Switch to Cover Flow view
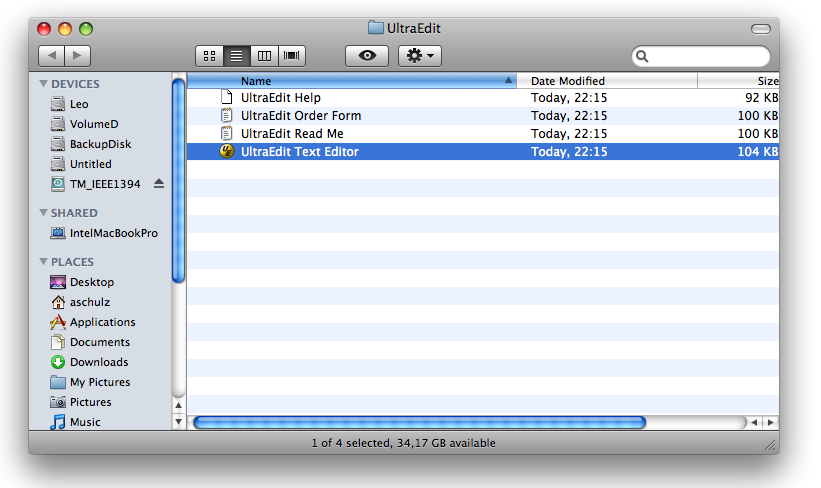Image resolution: width=821 pixels, height=488 pixels. point(292,56)
